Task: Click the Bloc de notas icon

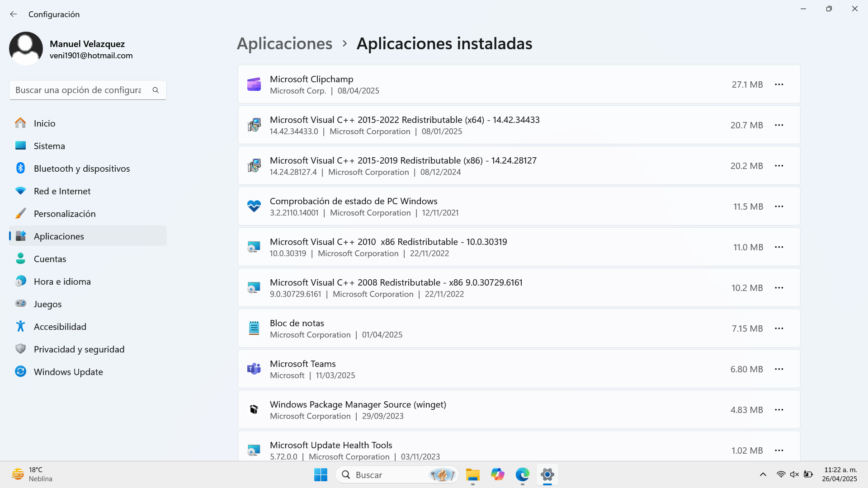Action: click(x=254, y=328)
